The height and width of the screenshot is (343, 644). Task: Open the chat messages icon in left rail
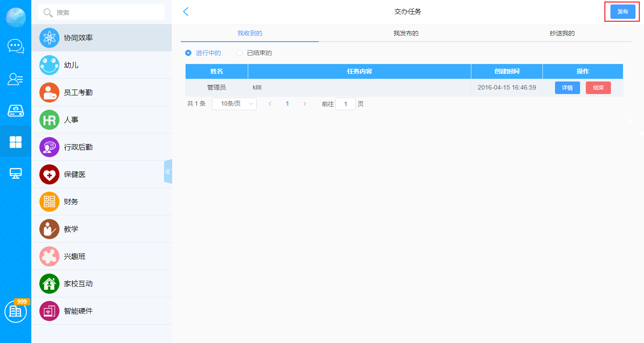coord(16,46)
